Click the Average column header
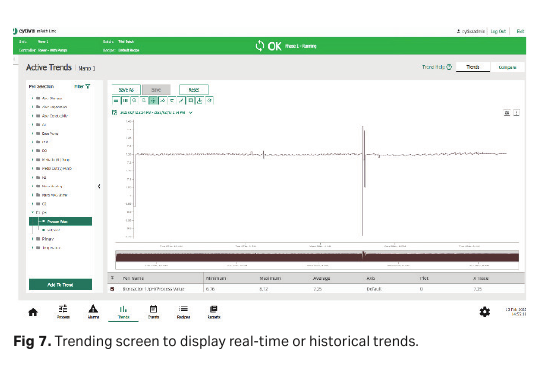Screen dimensions: 535x385 321,278
